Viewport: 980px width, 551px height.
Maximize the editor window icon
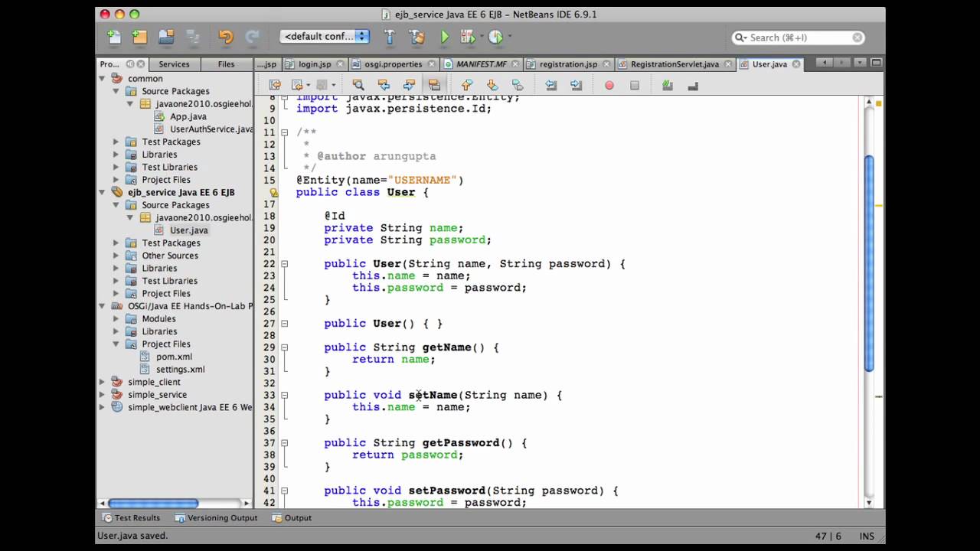point(877,63)
